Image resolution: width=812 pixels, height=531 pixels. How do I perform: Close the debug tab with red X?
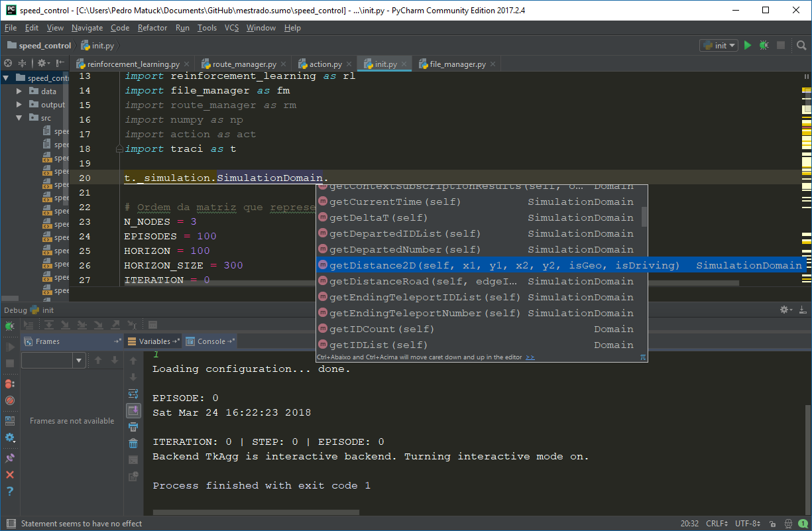10,475
